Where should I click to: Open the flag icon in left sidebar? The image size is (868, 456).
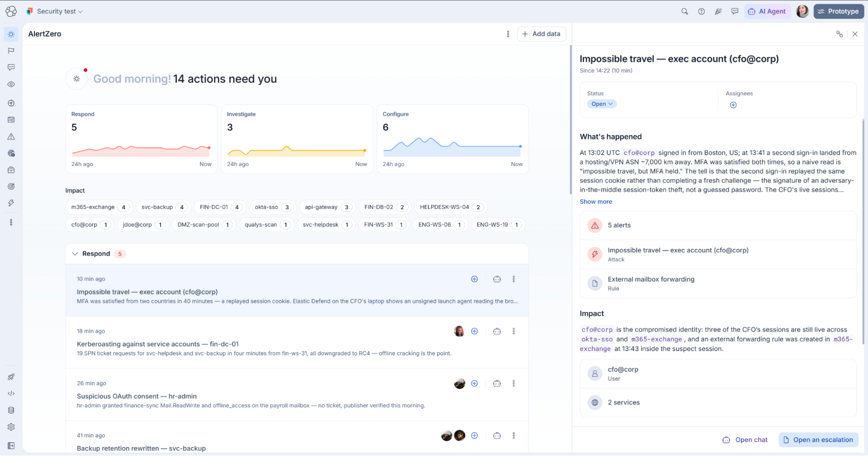coord(11,51)
